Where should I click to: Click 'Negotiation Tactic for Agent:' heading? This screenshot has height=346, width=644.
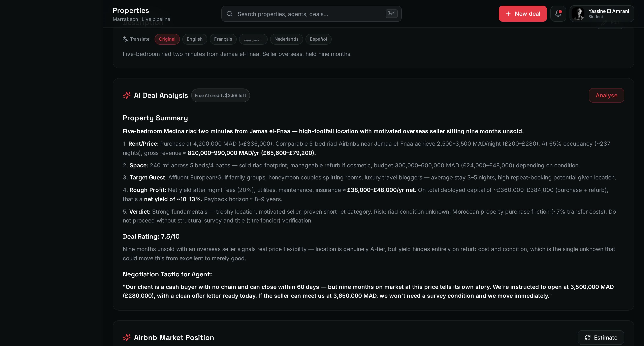point(167,274)
